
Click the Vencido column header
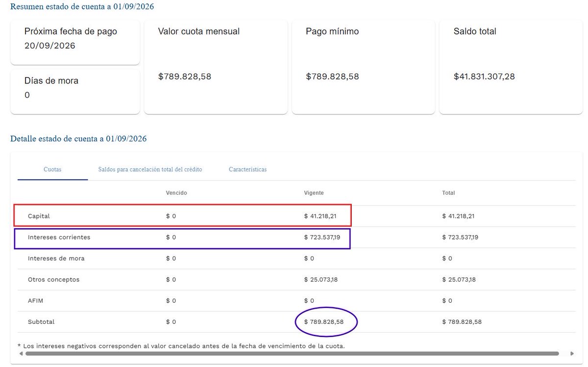pos(176,193)
